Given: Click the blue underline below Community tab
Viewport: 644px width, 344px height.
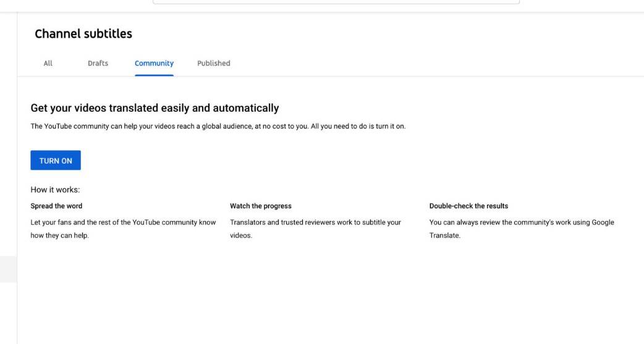Looking at the screenshot, I should coord(154,75).
